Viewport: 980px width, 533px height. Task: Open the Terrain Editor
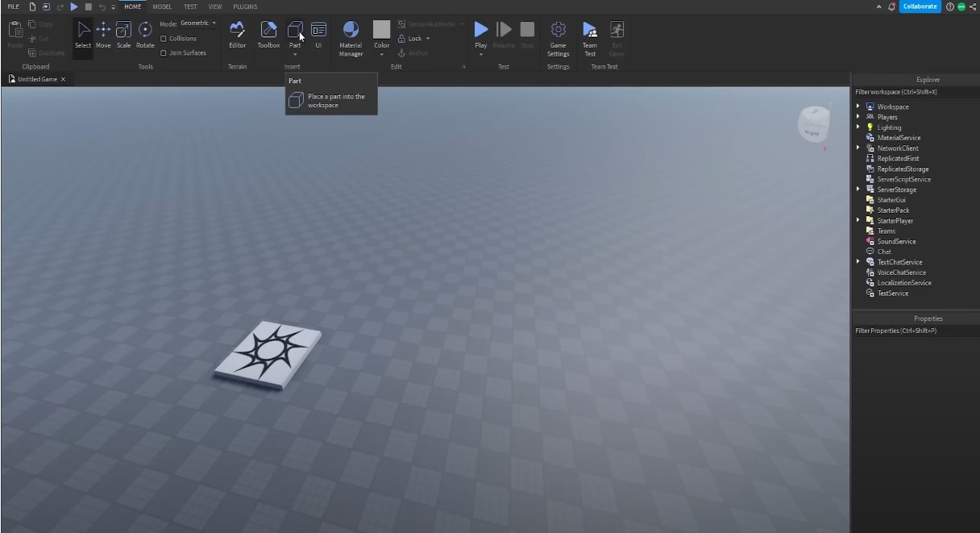coord(237,34)
